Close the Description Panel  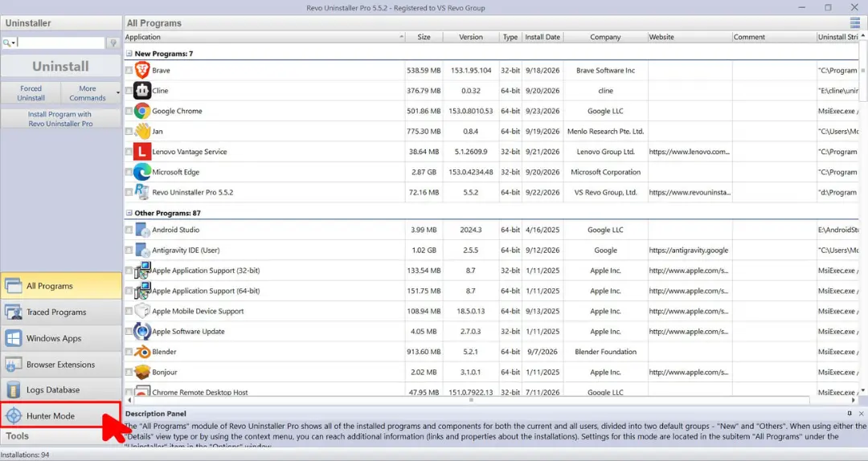(x=862, y=414)
